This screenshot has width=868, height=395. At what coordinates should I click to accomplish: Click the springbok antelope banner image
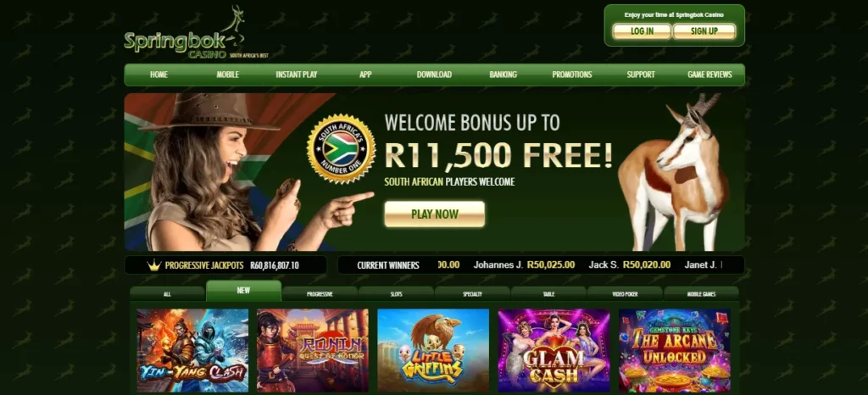pos(674,172)
